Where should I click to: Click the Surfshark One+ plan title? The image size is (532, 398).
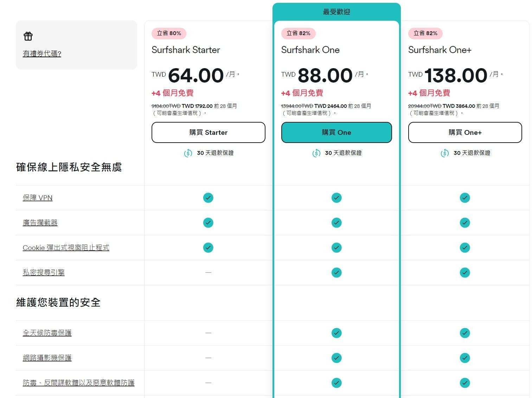[x=440, y=50]
